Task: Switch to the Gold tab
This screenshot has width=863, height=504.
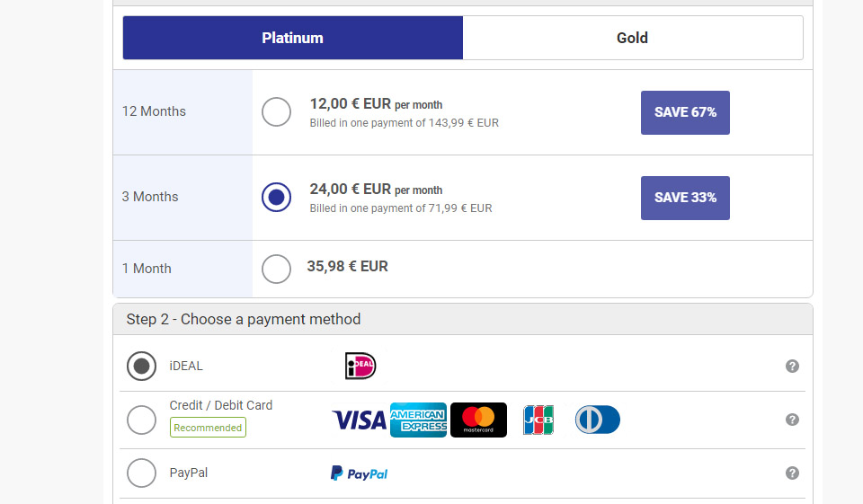Action: point(632,38)
